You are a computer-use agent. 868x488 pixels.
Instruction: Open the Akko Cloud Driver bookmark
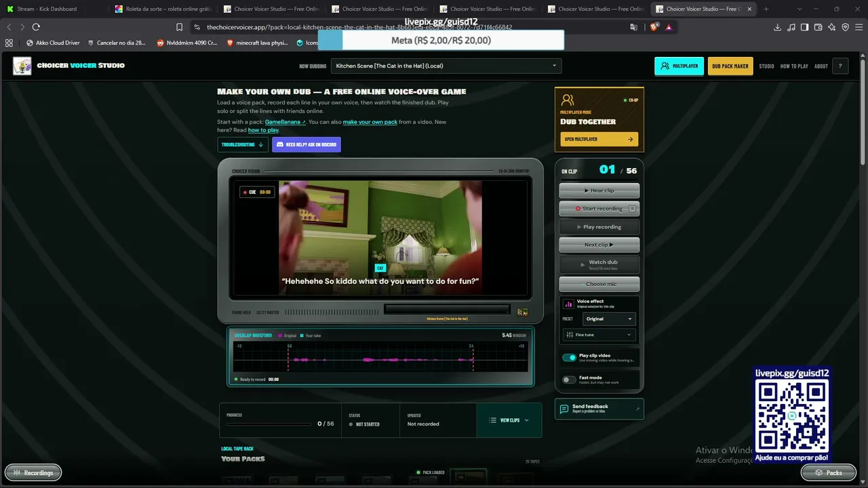click(53, 43)
